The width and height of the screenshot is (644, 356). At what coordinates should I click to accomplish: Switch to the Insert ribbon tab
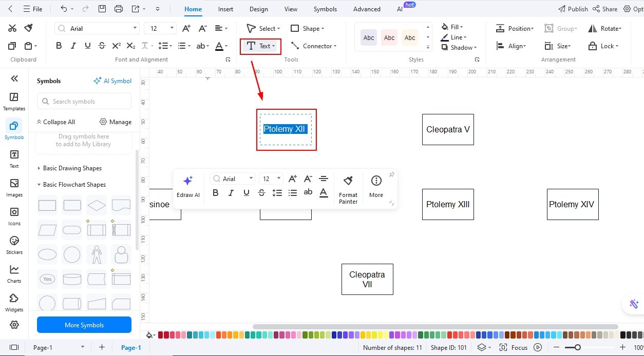(x=225, y=9)
